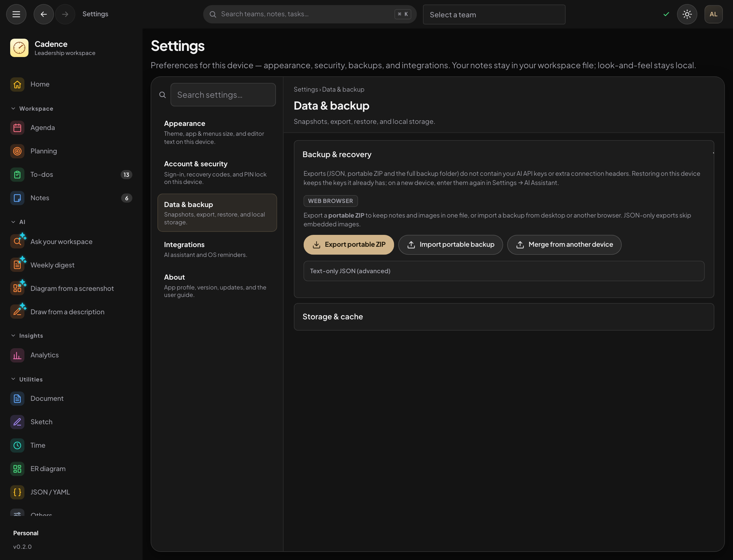This screenshot has height=560, width=733.
Task: Click the green sync checkmark icon
Action: pos(666,14)
